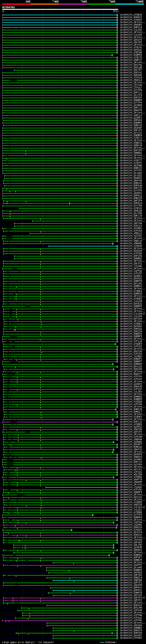The height and width of the screenshot is (644, 146).
Task: Select label UniRef100_B9GK66
Action: tap(131, 75)
